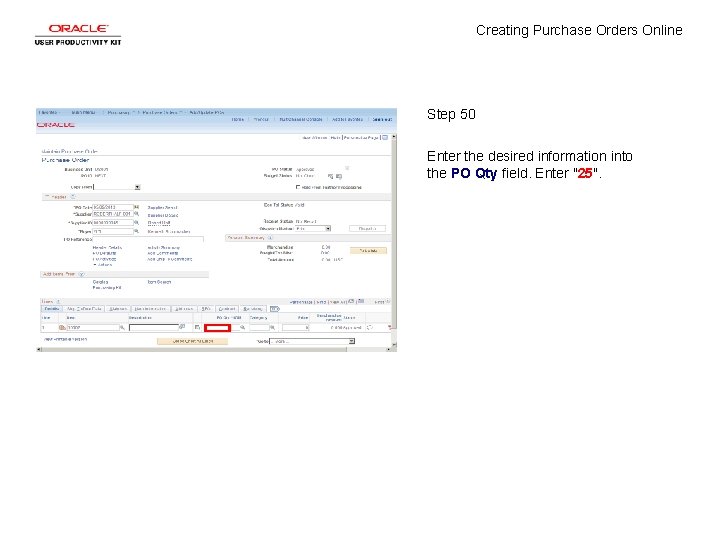Click the Item field lookup magnifier

coord(122,327)
